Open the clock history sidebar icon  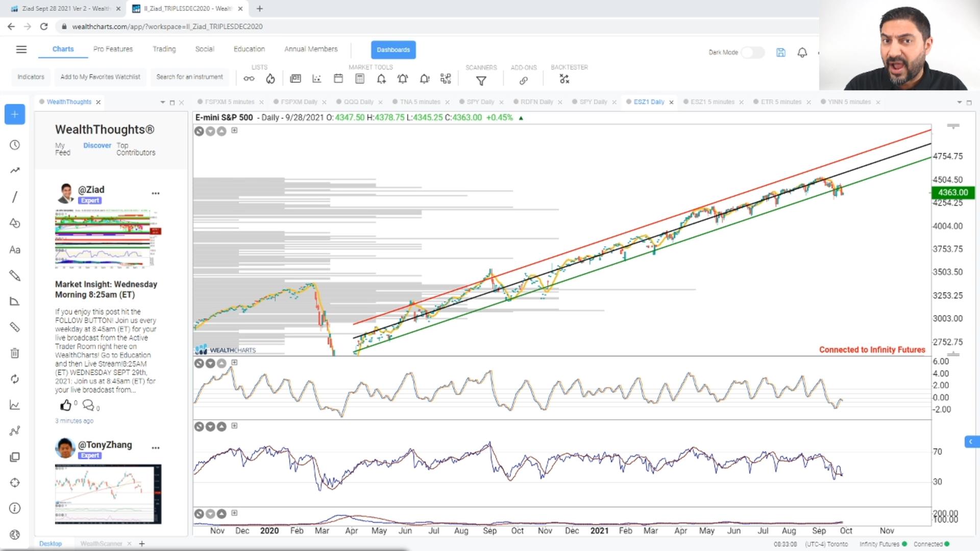pyautogui.click(x=15, y=145)
